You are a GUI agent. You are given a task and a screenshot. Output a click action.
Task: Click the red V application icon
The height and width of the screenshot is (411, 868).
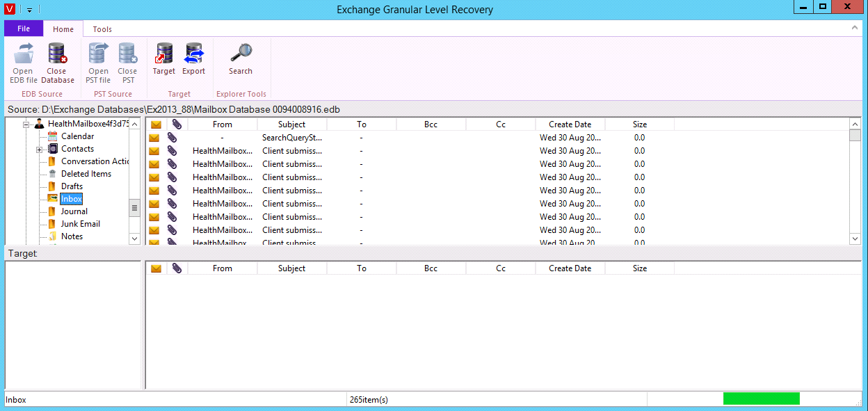[x=10, y=9]
